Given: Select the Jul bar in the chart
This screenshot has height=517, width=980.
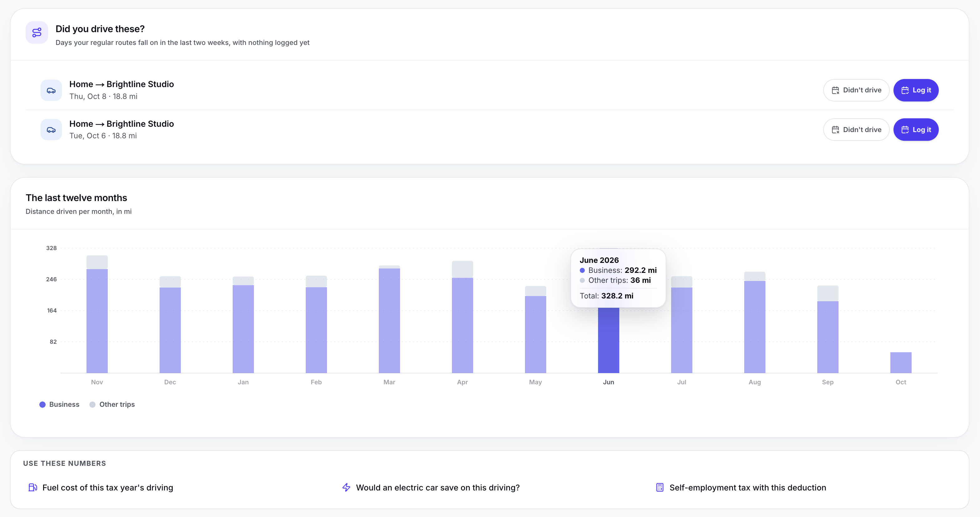Looking at the screenshot, I should [681, 324].
